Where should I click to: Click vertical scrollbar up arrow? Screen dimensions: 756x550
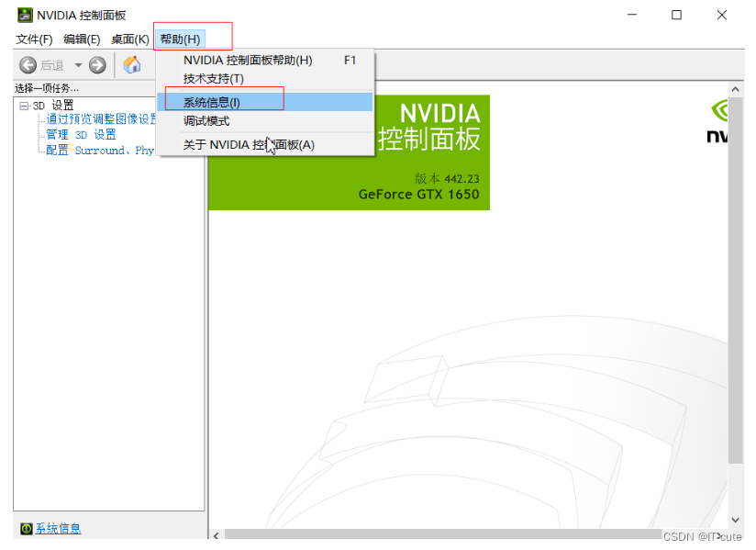point(735,89)
